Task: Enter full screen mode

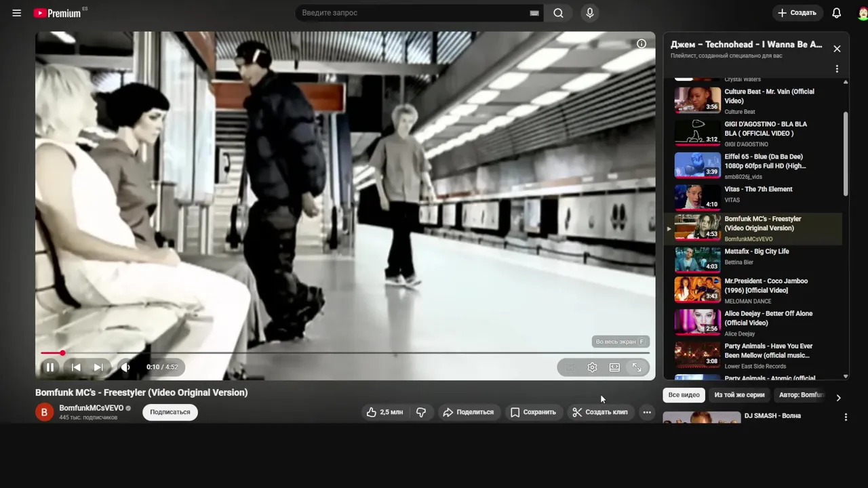Action: click(637, 367)
